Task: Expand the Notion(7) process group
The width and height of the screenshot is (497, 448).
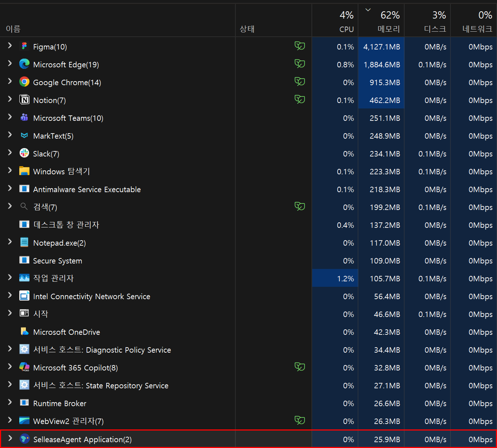Action: click(x=10, y=99)
